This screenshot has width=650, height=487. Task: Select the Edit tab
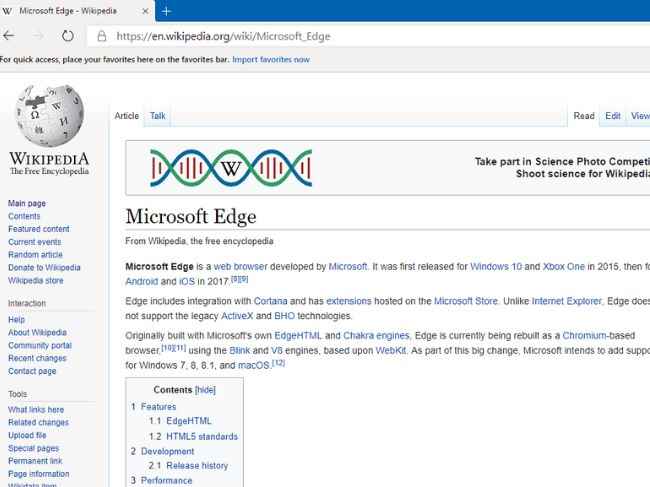point(613,116)
